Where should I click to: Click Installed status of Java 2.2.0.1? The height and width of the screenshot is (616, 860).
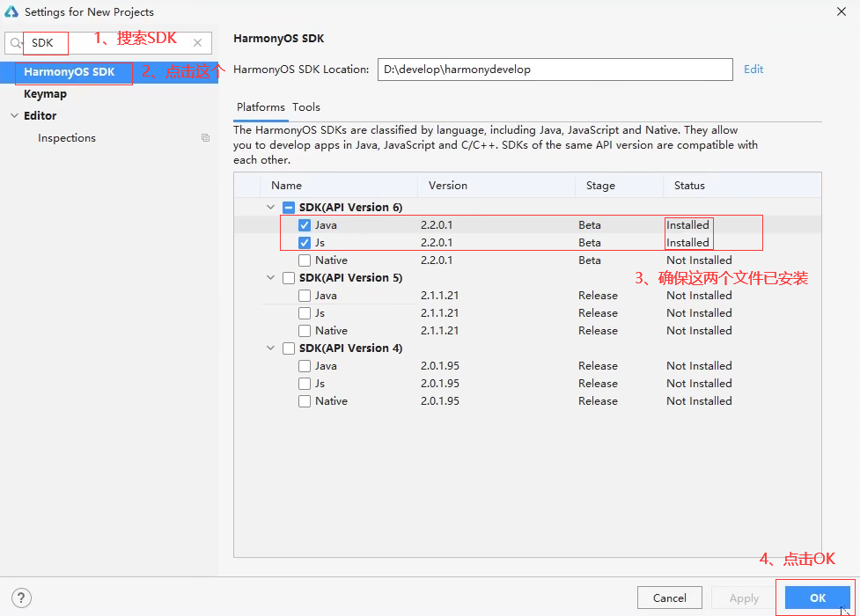click(687, 225)
